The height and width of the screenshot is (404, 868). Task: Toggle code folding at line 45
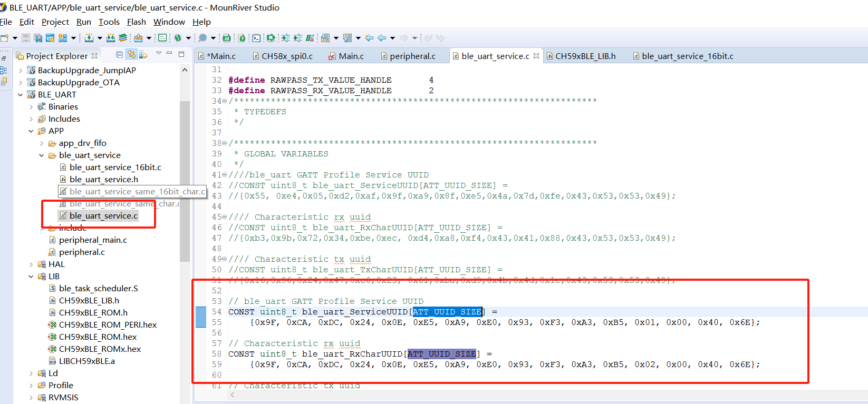click(225, 217)
